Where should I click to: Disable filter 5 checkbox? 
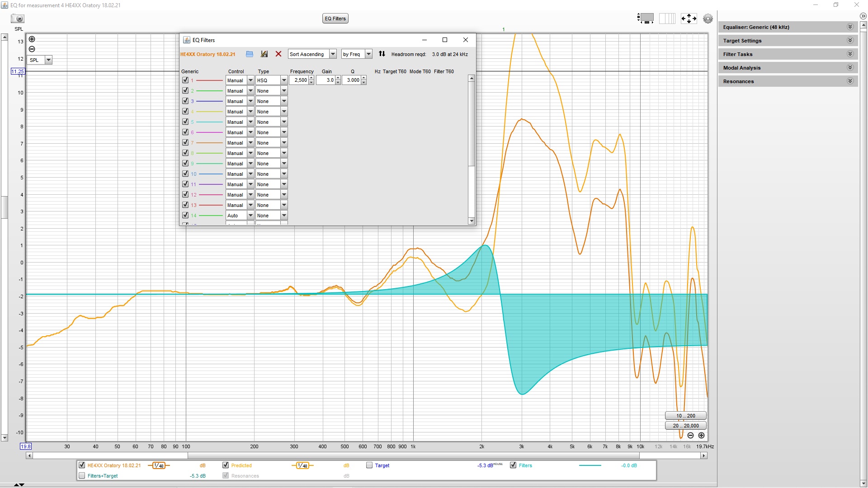point(185,122)
